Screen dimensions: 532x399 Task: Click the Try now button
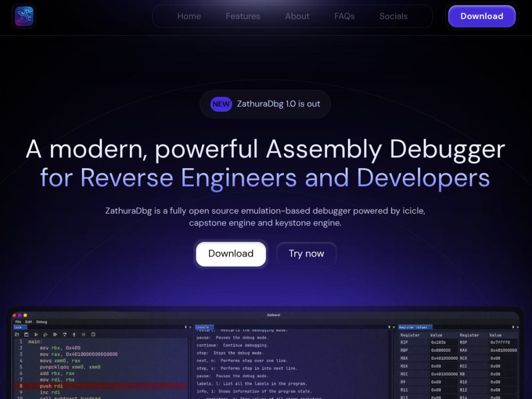coord(306,254)
